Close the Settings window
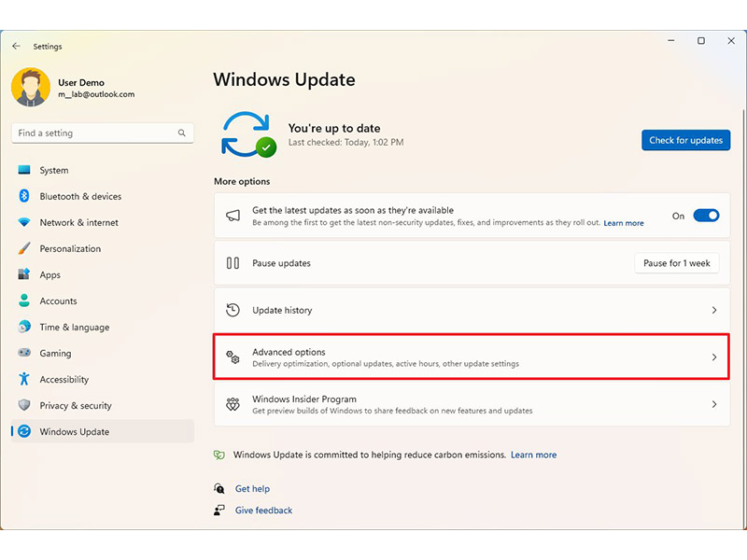 point(731,40)
